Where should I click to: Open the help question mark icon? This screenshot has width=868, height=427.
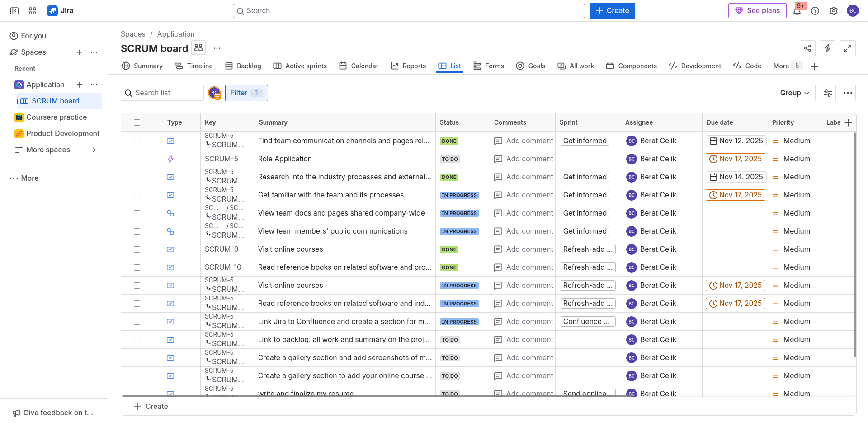pyautogui.click(x=815, y=11)
